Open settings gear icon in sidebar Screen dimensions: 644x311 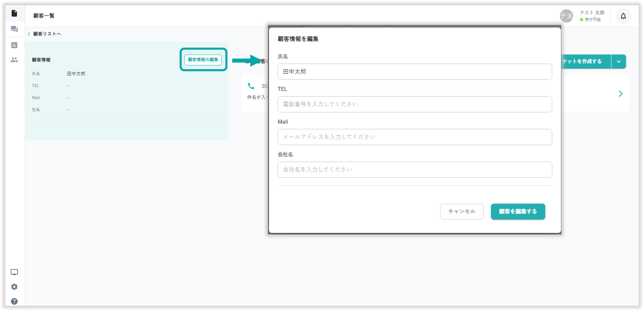coord(14,287)
